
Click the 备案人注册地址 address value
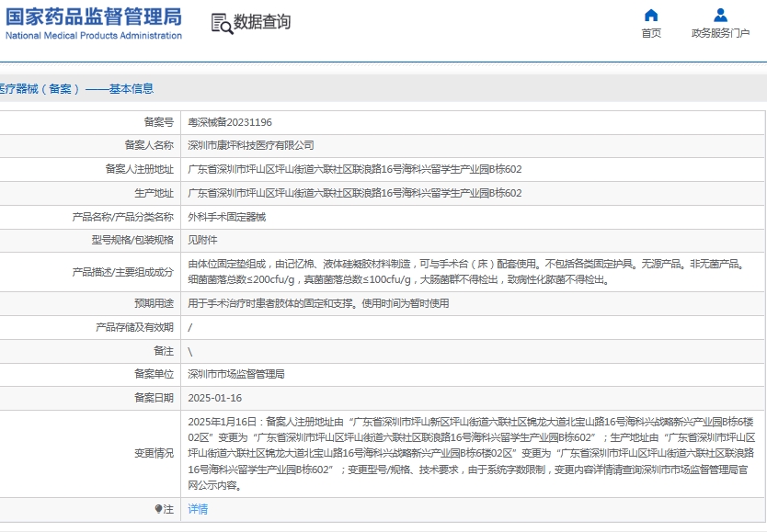[x=355, y=169]
